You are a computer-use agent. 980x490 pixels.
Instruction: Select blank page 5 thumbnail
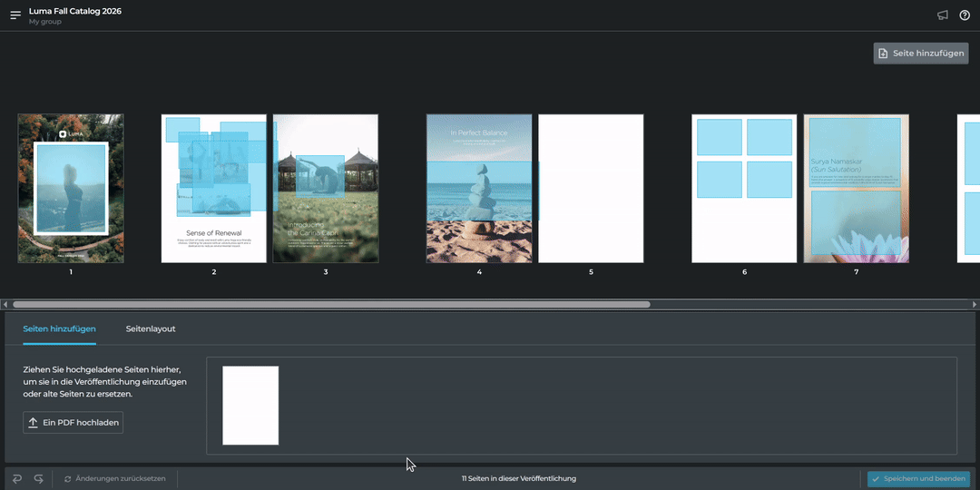click(591, 189)
